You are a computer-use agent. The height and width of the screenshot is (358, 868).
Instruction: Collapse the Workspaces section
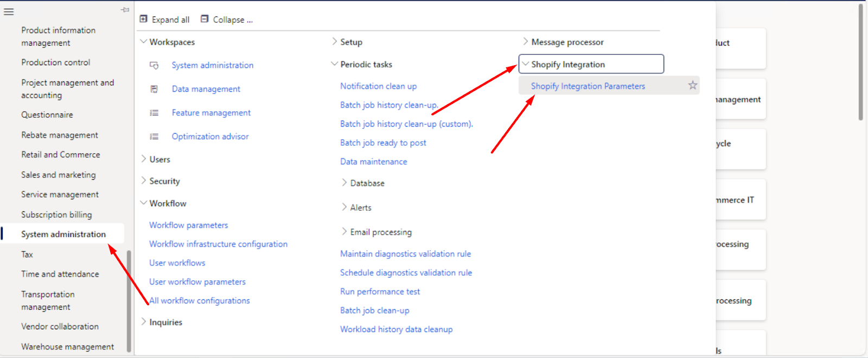(x=144, y=42)
